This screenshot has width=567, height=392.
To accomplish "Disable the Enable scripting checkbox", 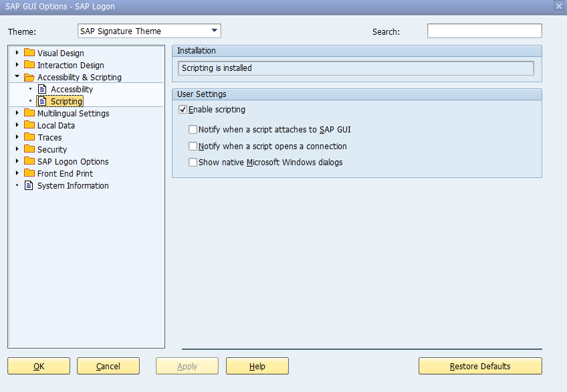I will click(x=183, y=110).
